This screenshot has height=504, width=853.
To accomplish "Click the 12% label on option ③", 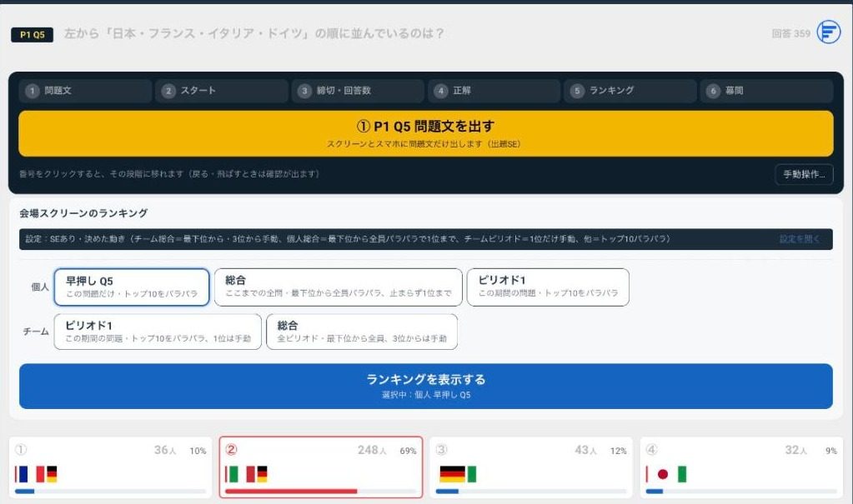I will [x=618, y=452].
